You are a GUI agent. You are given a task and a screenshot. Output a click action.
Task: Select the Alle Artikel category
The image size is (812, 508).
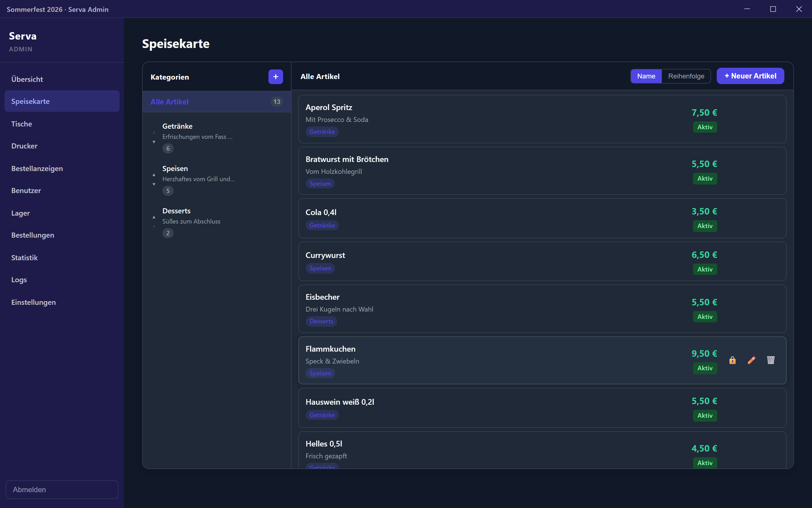(x=217, y=102)
